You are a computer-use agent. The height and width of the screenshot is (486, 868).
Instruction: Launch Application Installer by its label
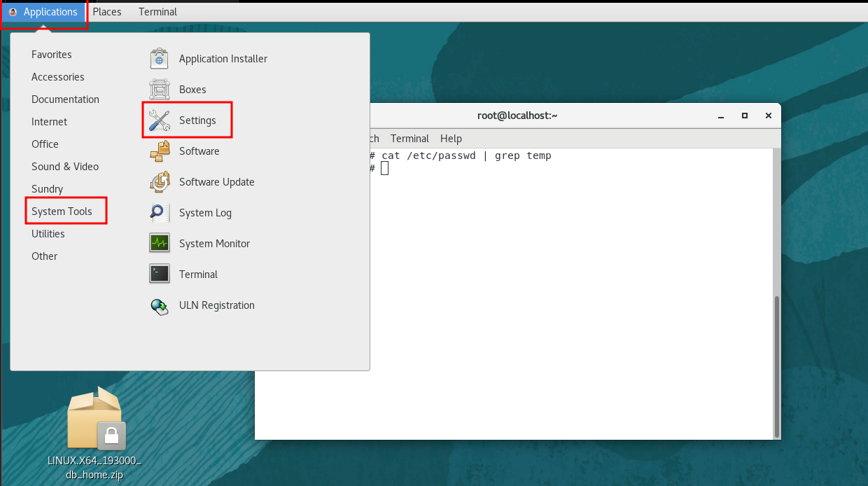[x=223, y=59]
